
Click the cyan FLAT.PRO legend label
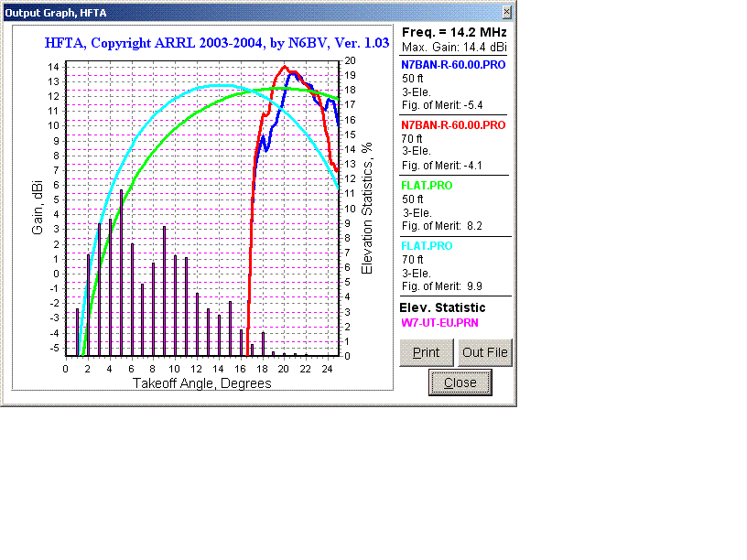(427, 246)
